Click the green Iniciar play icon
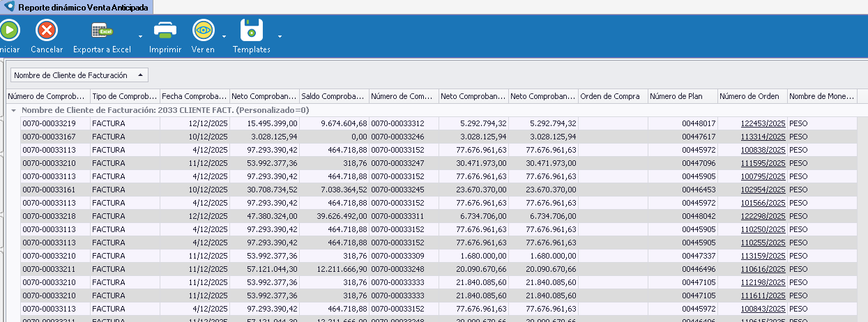 click(9, 31)
